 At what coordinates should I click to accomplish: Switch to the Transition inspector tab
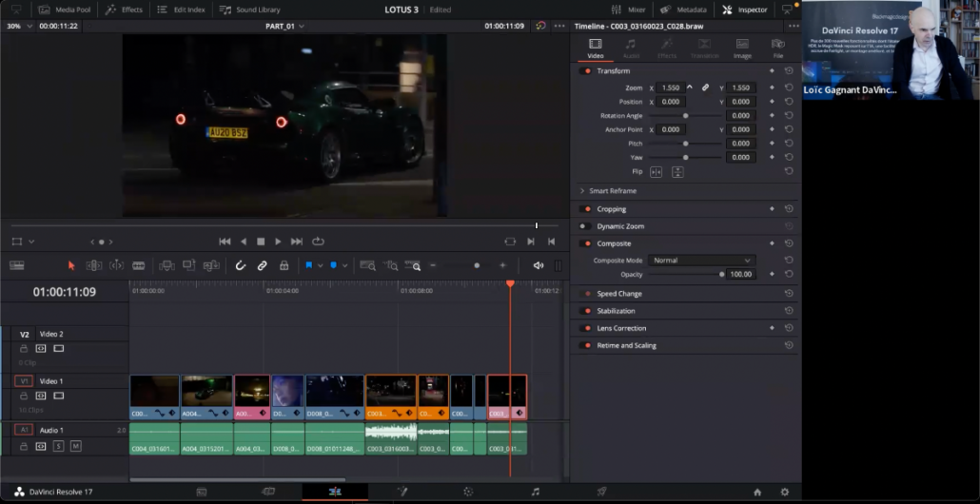704,48
